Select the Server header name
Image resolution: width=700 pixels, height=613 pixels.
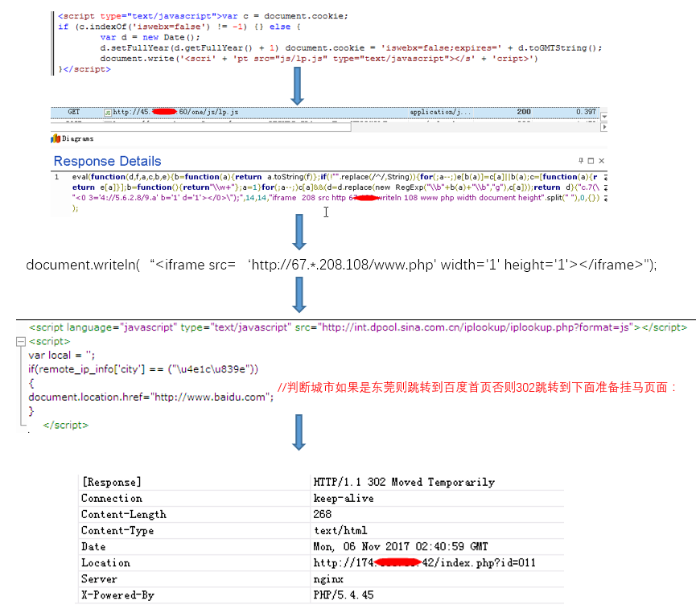point(99,579)
